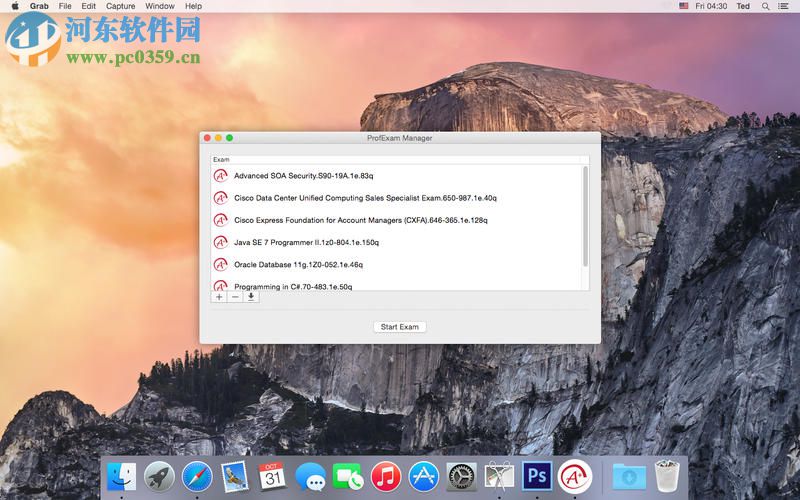The height and width of the screenshot is (500, 800).
Task: Click the Start Exam button
Action: tap(399, 327)
